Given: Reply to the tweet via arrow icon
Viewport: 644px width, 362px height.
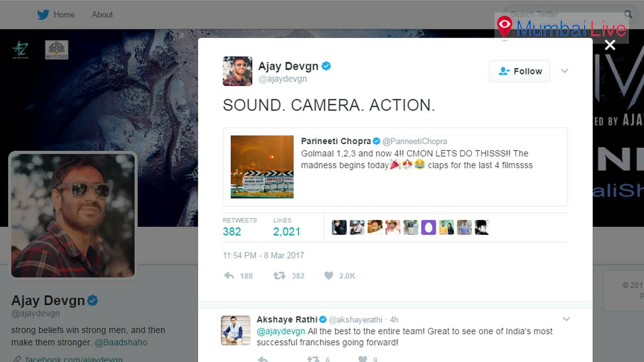Looking at the screenshot, I should point(229,276).
